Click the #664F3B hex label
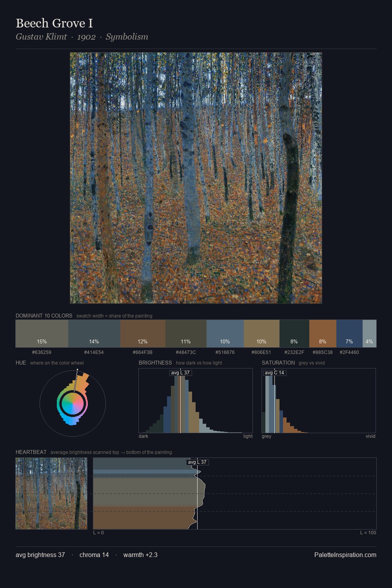The width and height of the screenshot is (392, 588). click(143, 352)
